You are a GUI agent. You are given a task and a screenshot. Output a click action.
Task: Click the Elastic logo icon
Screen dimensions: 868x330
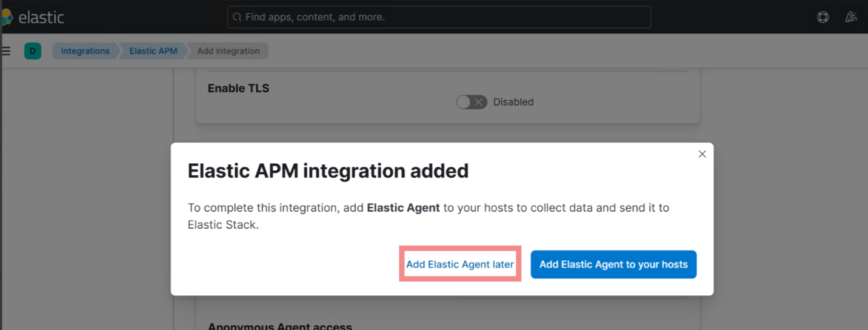point(5,17)
